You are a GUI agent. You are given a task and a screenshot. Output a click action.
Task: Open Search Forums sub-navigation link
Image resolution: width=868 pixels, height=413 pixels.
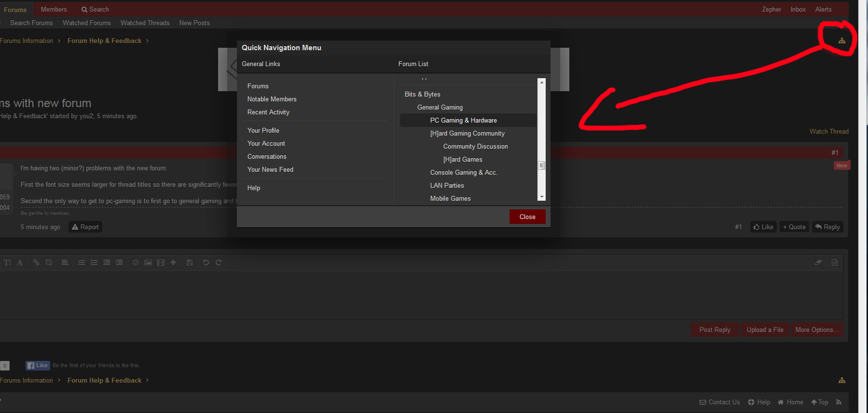[x=31, y=23]
